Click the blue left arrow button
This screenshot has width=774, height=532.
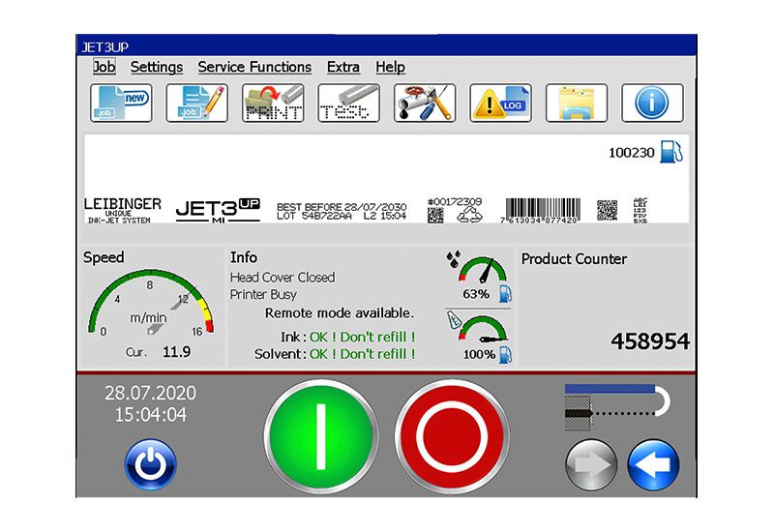[x=654, y=464]
